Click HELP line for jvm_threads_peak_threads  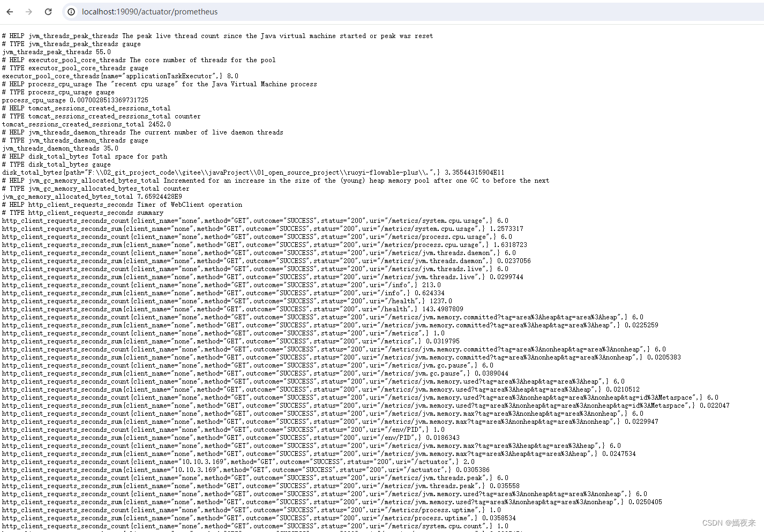(218, 36)
